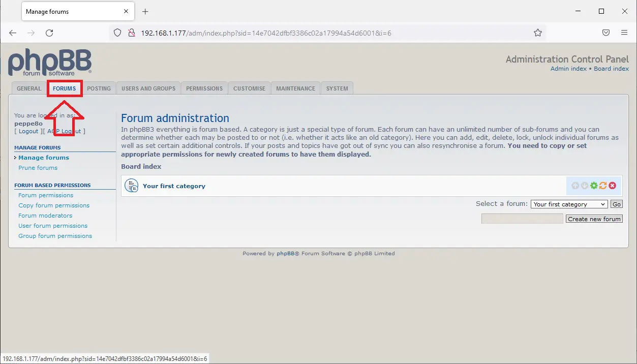
Task: Click the phpBB link in the footer
Action: [285, 253]
